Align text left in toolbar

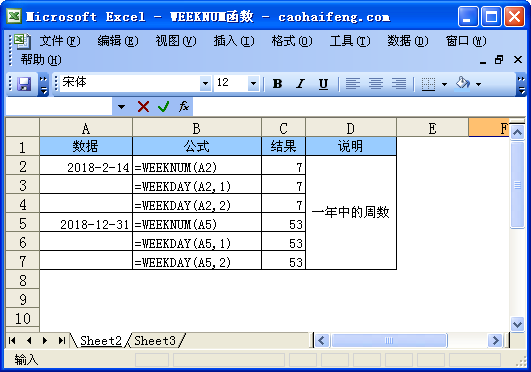click(x=353, y=84)
